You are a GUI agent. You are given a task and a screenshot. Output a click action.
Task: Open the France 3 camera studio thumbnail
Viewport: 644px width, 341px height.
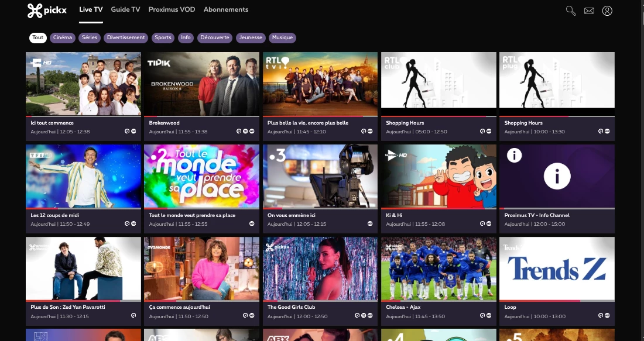[320, 176]
